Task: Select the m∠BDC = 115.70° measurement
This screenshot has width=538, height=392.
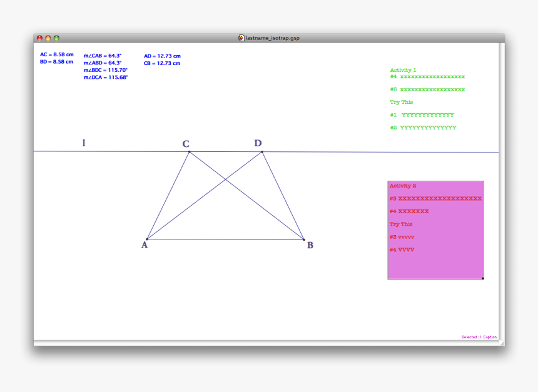Action: [104, 70]
